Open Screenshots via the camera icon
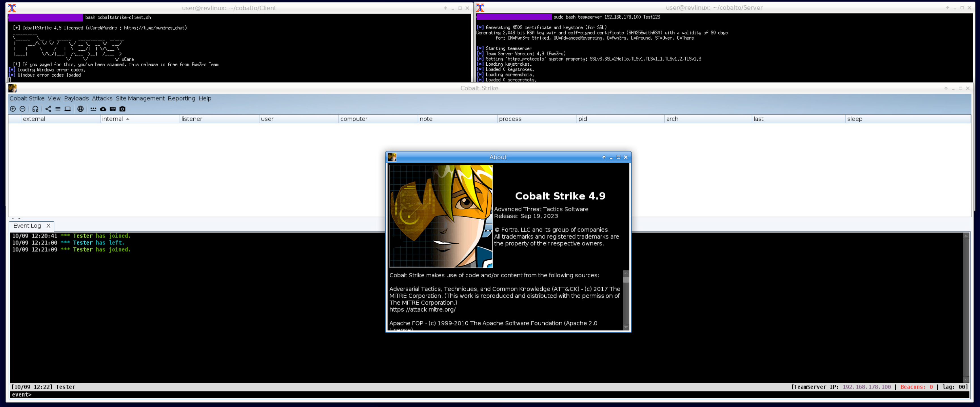The width and height of the screenshot is (980, 407). [x=123, y=109]
